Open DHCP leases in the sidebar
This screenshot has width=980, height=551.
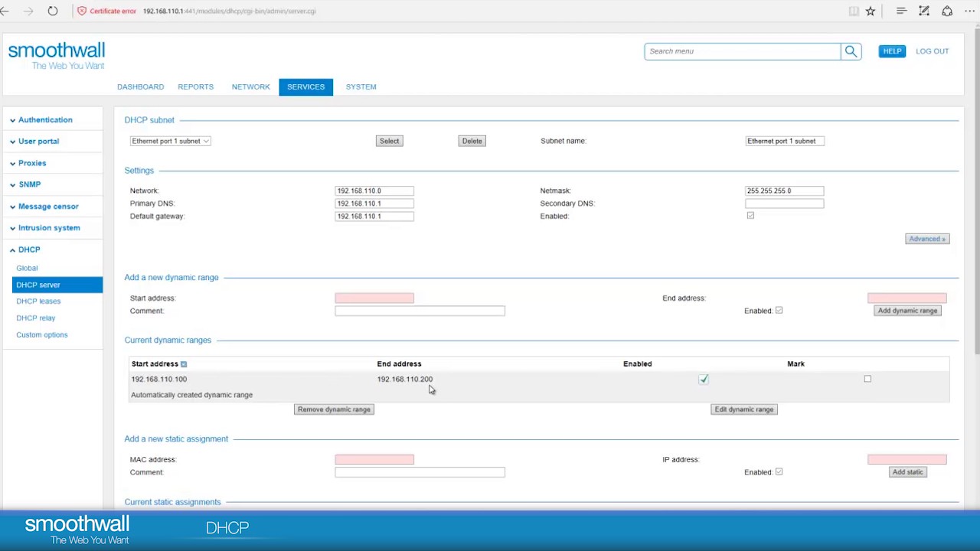(x=38, y=302)
